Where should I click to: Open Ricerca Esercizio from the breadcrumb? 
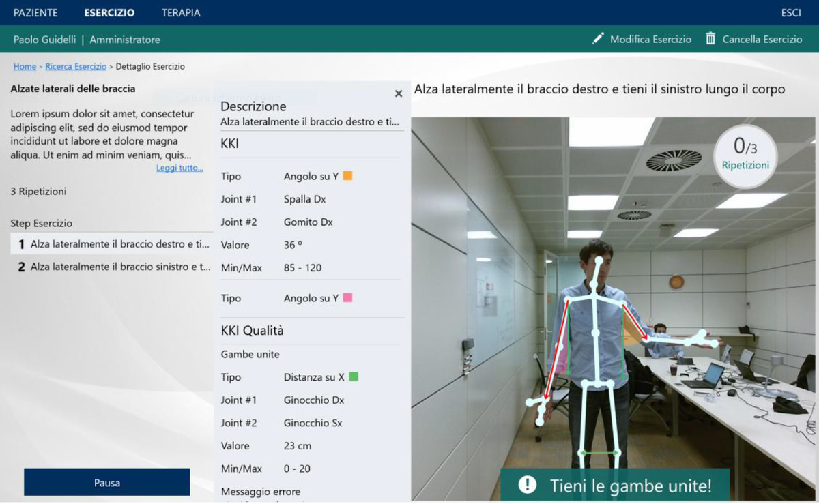click(75, 66)
